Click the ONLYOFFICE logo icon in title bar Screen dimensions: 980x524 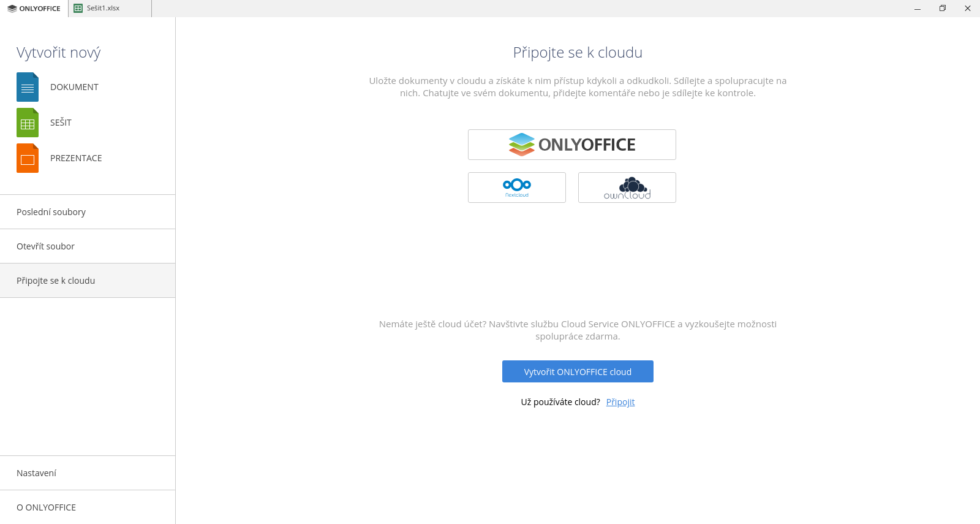point(12,9)
